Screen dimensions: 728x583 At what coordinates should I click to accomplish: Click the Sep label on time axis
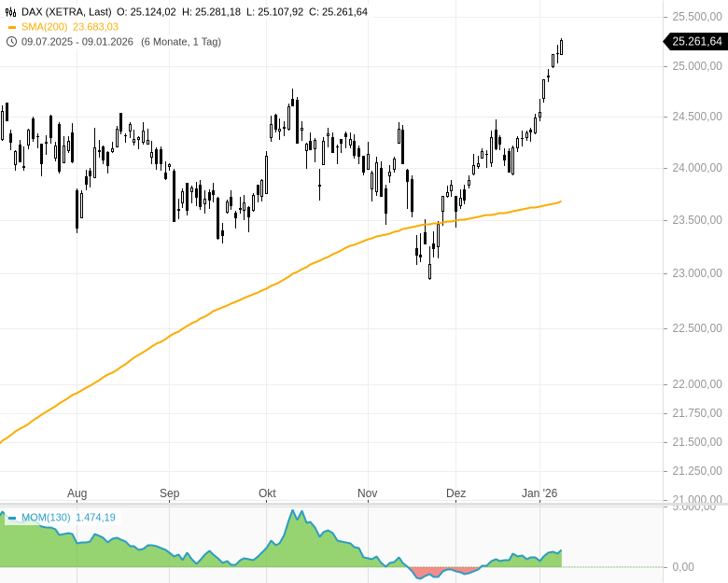point(169,493)
